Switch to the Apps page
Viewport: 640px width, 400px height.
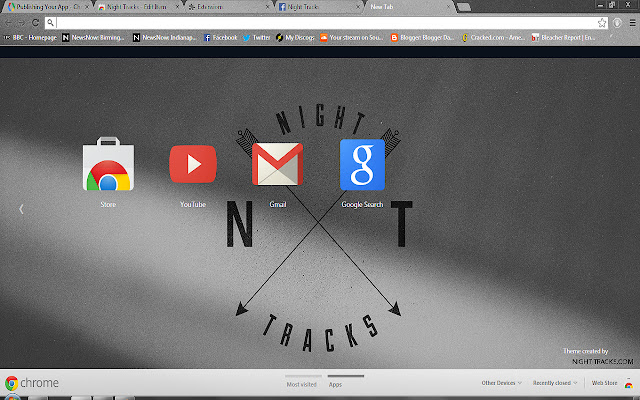336,384
